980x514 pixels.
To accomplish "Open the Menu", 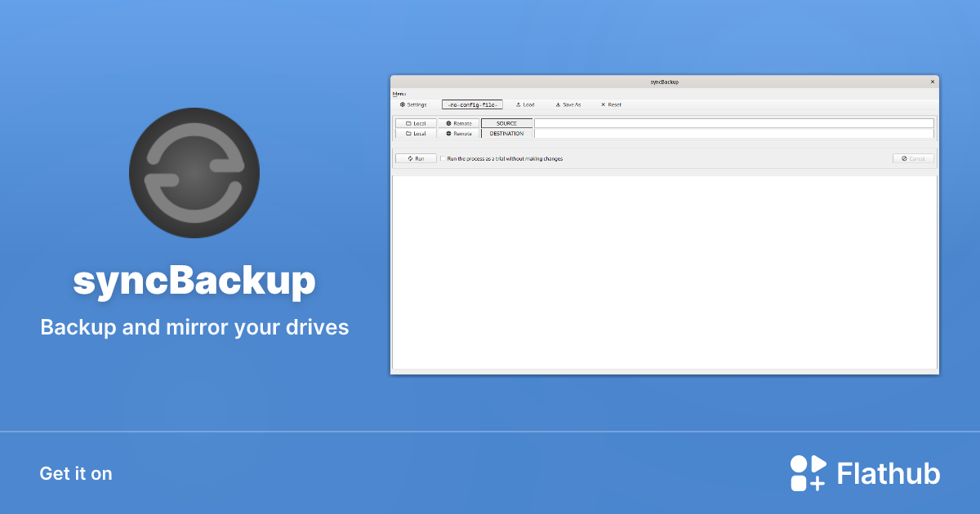I will [399, 94].
